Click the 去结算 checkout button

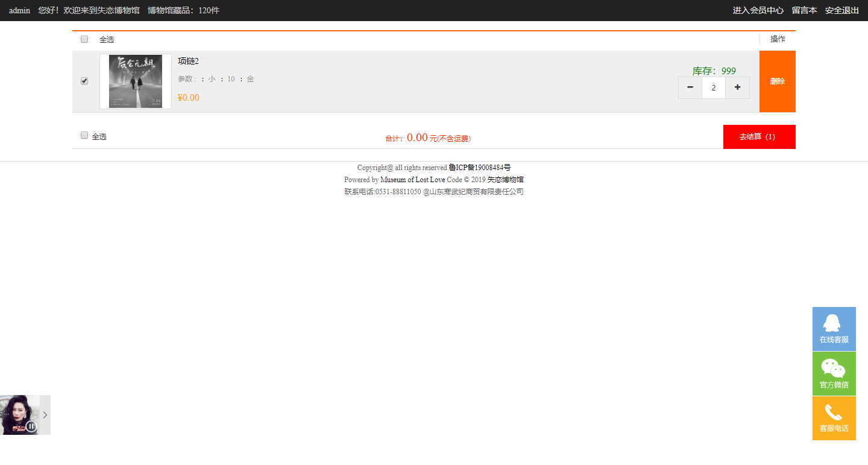point(759,137)
